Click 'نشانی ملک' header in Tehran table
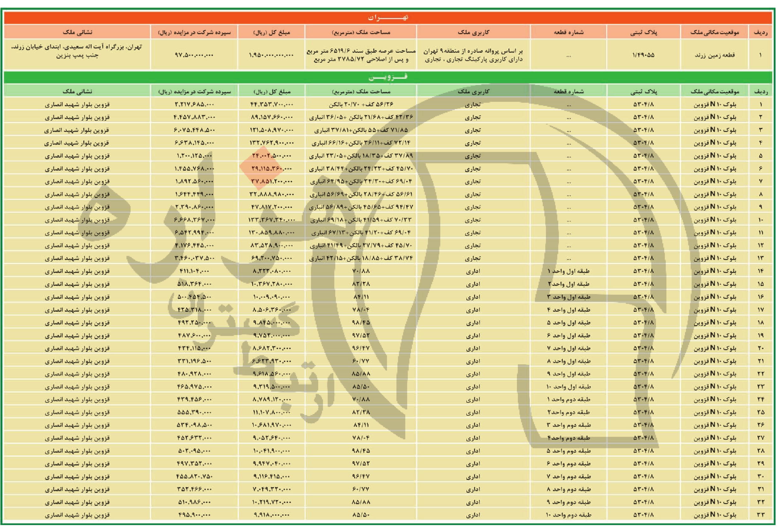The width and height of the screenshot is (779, 532). tap(77, 32)
